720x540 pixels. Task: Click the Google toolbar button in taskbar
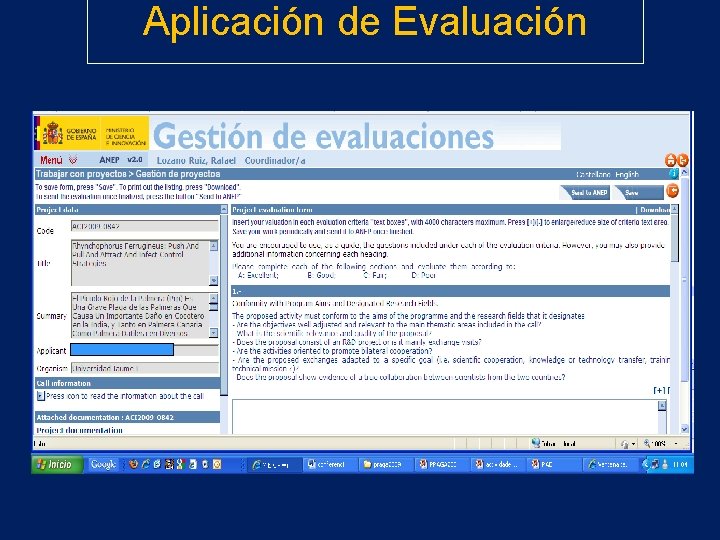[103, 464]
